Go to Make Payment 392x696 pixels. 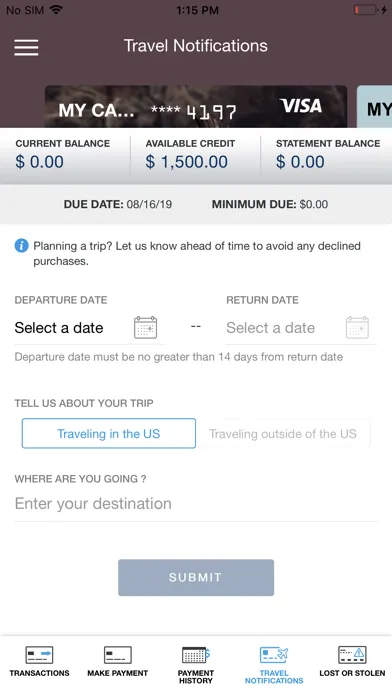pos(118,661)
